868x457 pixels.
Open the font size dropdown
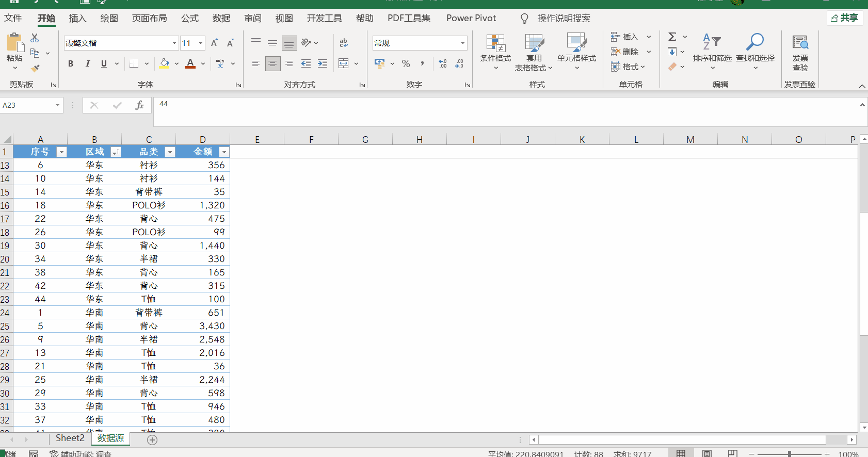[x=201, y=43]
